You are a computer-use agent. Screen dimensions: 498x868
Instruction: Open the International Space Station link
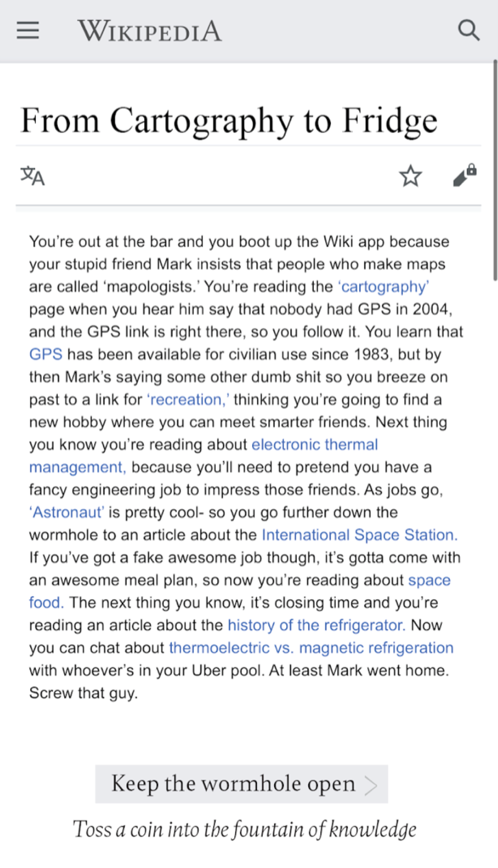point(359,535)
